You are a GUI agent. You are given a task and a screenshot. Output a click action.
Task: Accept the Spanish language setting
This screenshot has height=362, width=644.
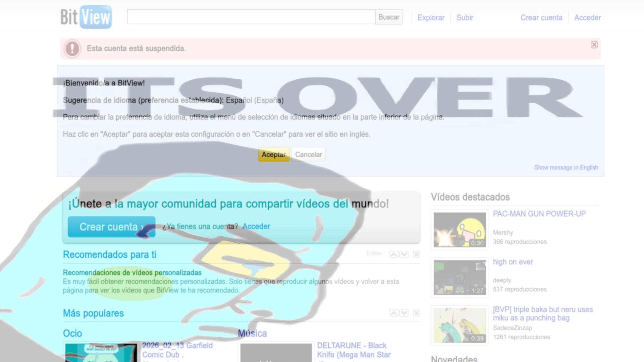click(x=273, y=155)
